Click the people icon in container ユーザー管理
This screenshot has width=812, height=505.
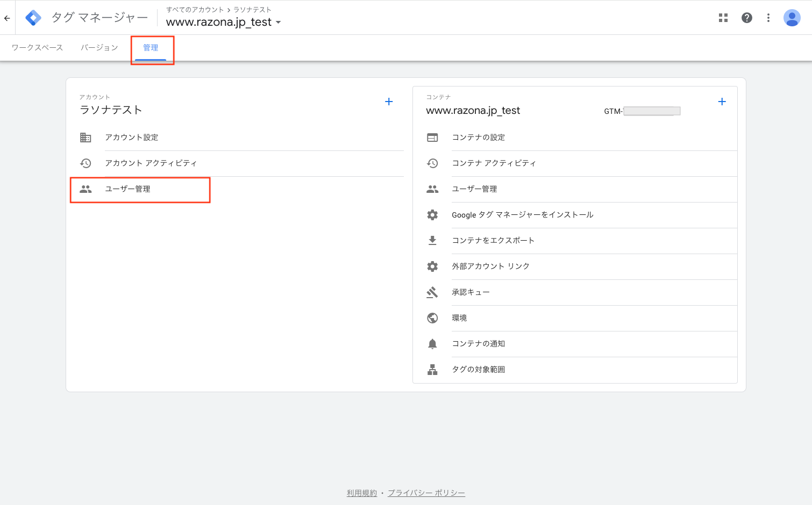tap(432, 189)
